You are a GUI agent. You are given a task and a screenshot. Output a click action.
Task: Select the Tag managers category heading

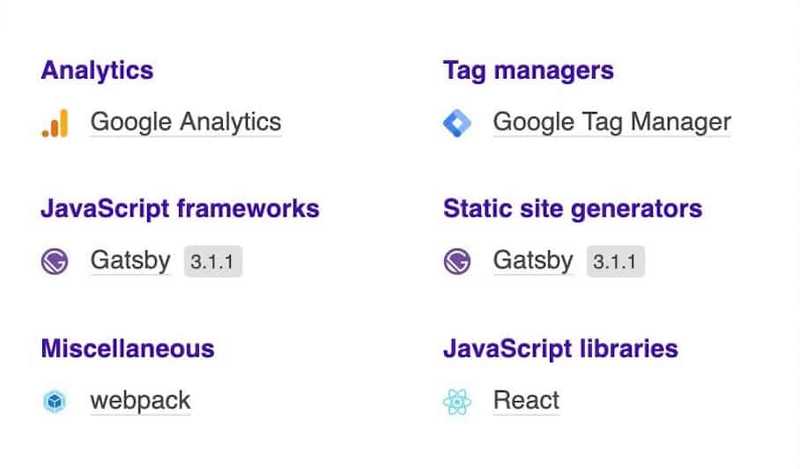(528, 71)
